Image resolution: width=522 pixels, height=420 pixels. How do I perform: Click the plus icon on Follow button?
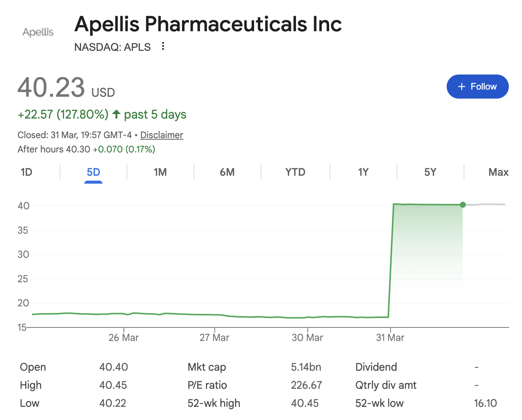point(461,86)
